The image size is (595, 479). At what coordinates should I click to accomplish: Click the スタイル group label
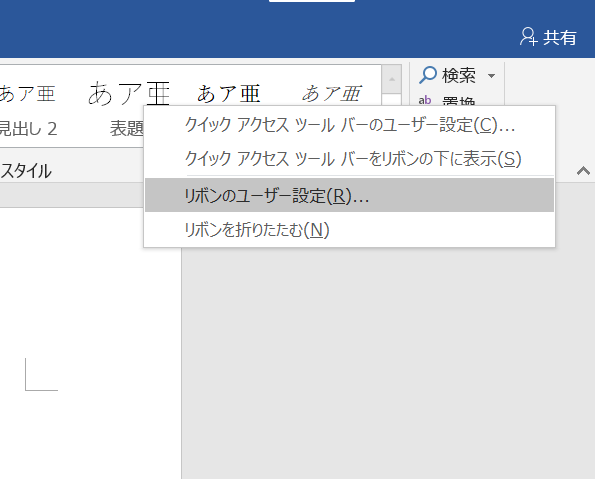pos(26,171)
